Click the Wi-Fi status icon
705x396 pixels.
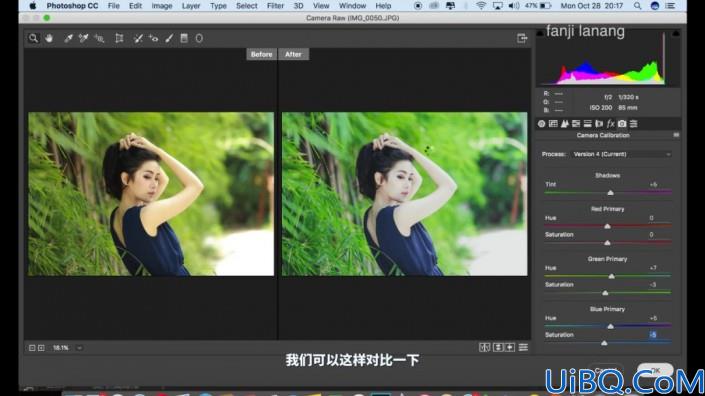[481, 6]
